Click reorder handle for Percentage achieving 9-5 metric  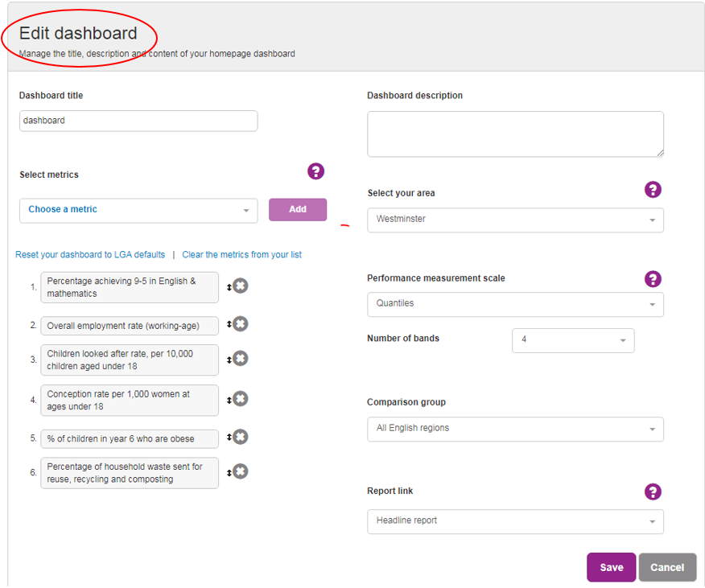coord(229,287)
